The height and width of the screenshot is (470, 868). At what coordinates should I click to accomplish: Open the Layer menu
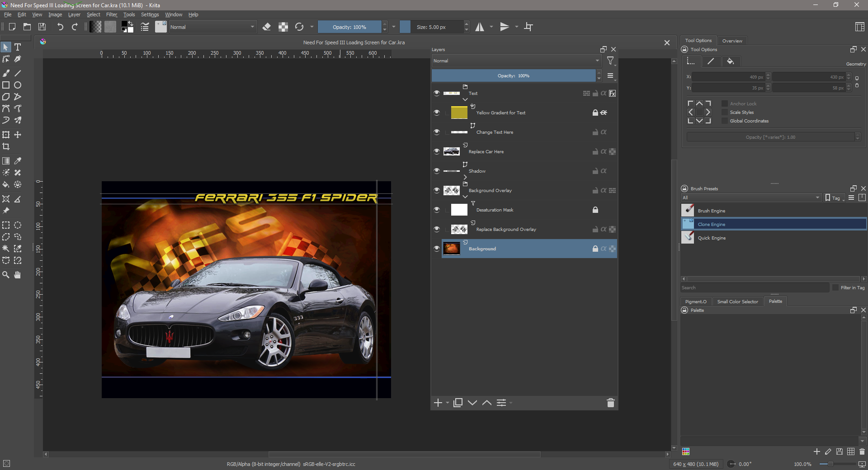tap(74, 14)
